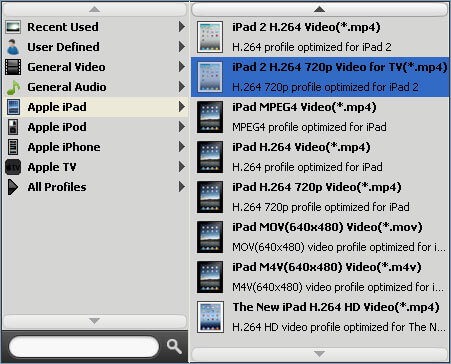Click the Apple TV icon
The width and height of the screenshot is (451, 364).
click(13, 167)
